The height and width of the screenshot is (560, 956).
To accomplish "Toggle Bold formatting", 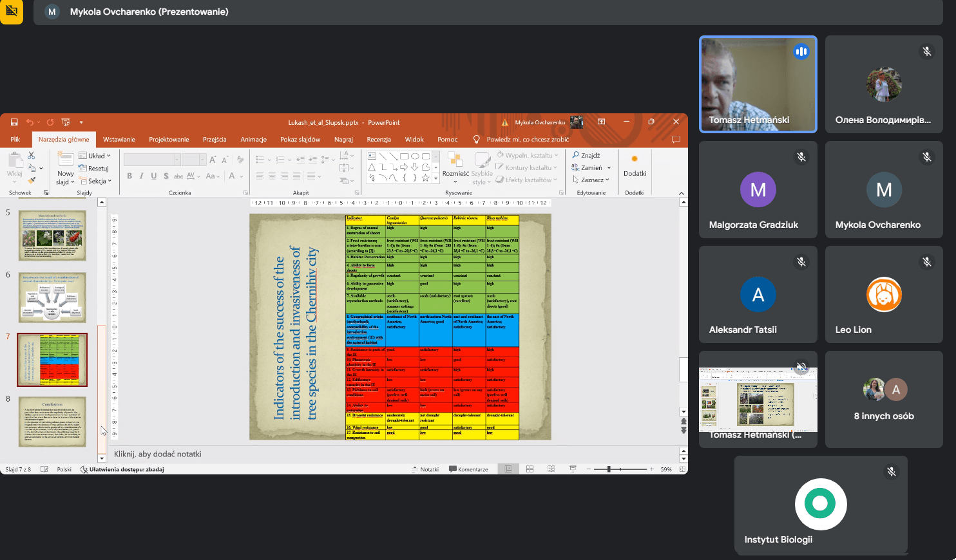I will tap(129, 176).
